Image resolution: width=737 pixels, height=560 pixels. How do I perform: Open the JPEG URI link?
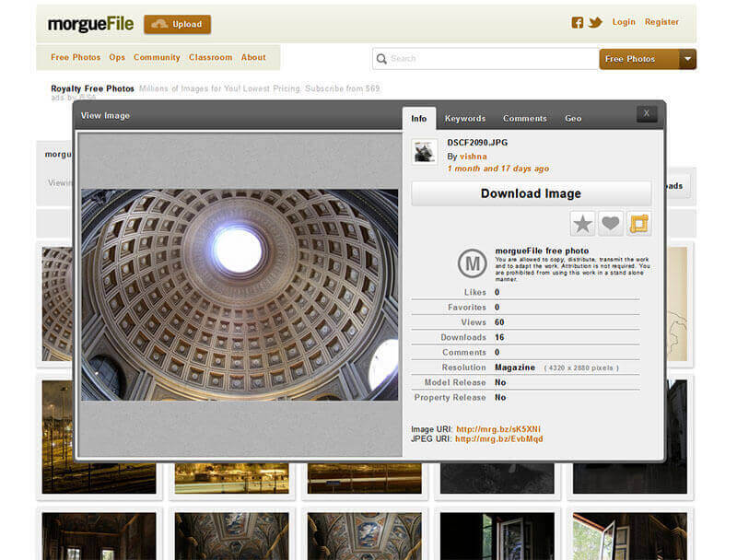pyautogui.click(x=498, y=438)
